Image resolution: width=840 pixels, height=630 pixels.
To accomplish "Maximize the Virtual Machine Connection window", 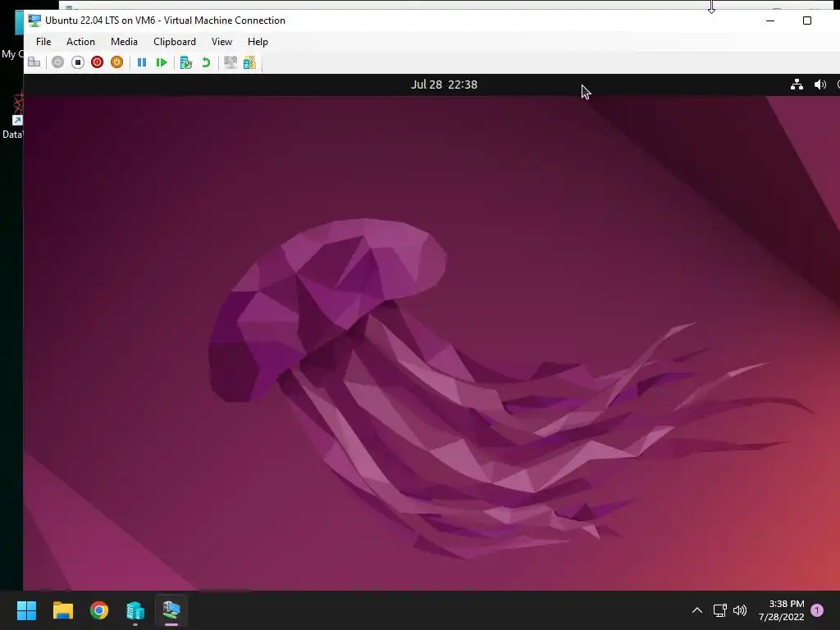I will click(x=807, y=21).
